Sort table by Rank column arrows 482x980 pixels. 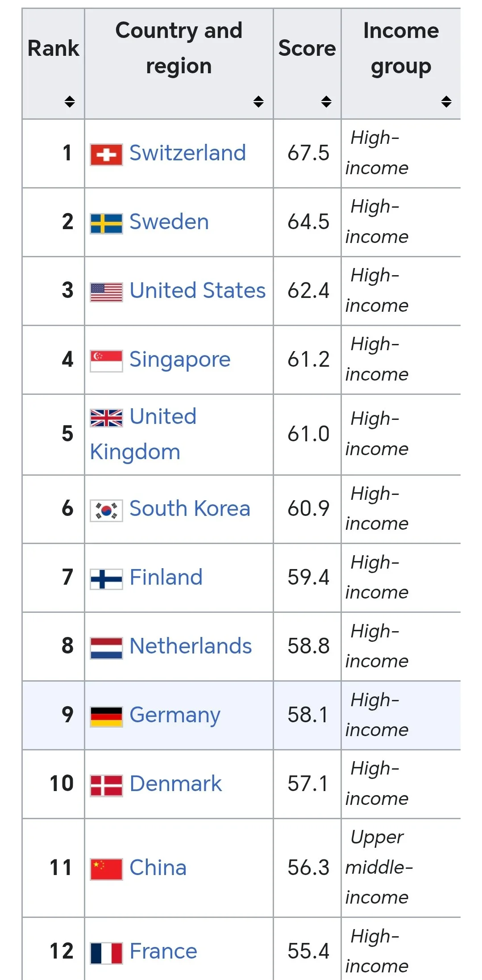tap(70, 101)
